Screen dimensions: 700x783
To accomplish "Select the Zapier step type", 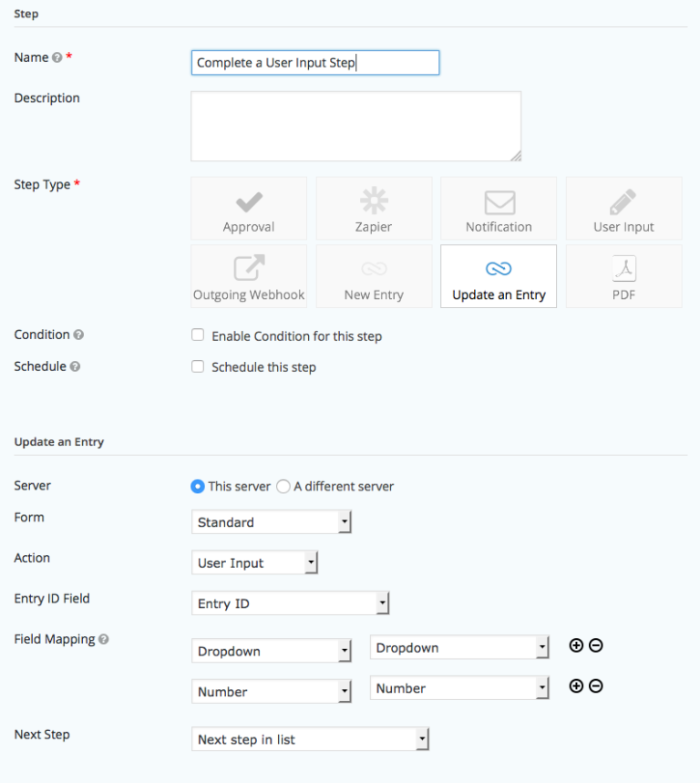I will click(x=374, y=208).
